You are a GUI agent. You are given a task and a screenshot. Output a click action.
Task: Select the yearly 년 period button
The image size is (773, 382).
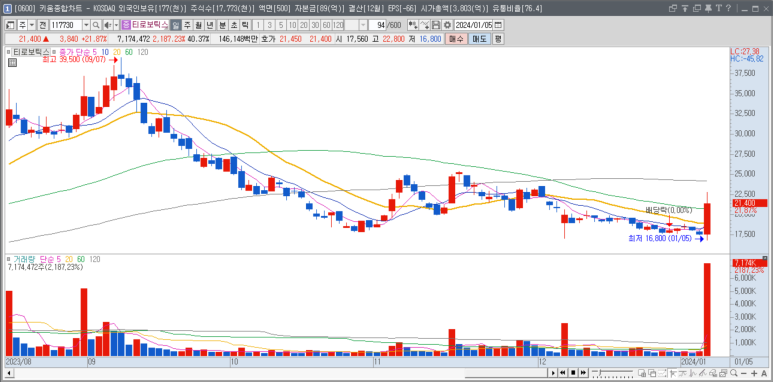210,25
